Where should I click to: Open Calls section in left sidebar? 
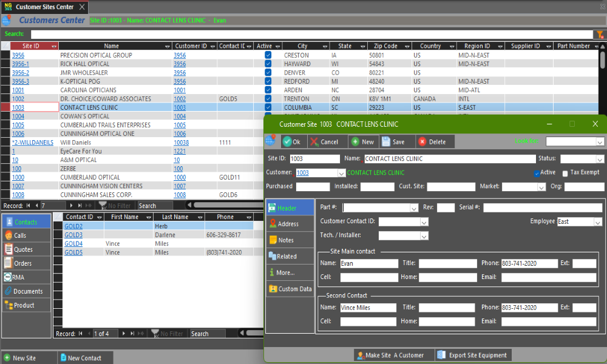[19, 235]
